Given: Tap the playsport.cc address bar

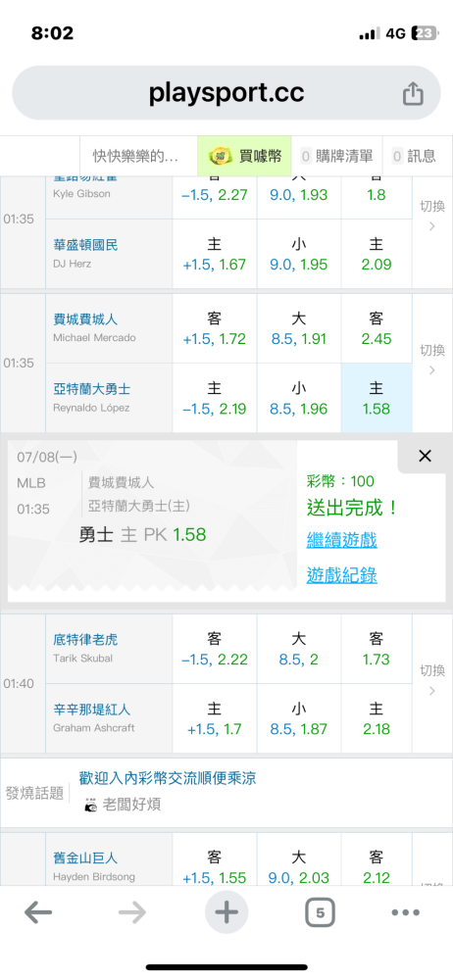Looking at the screenshot, I should [x=226, y=93].
